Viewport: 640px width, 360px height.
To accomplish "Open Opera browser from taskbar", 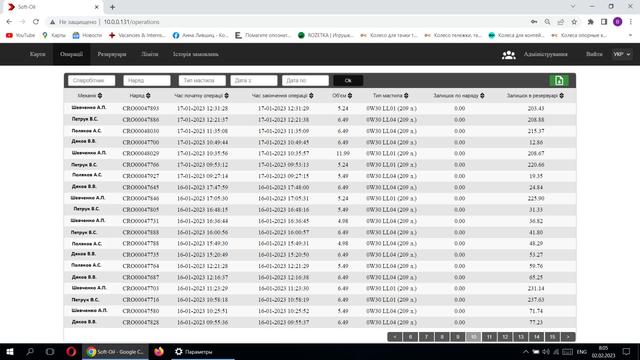I will [71, 351].
